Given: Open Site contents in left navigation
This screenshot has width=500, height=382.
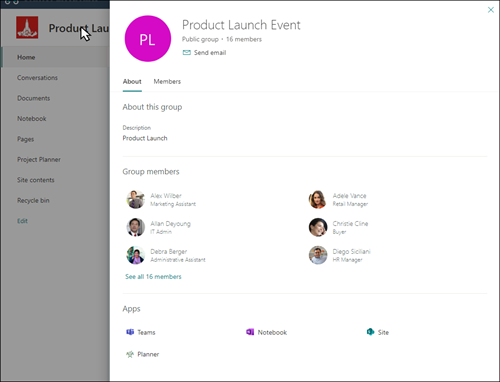Looking at the screenshot, I should [36, 180].
